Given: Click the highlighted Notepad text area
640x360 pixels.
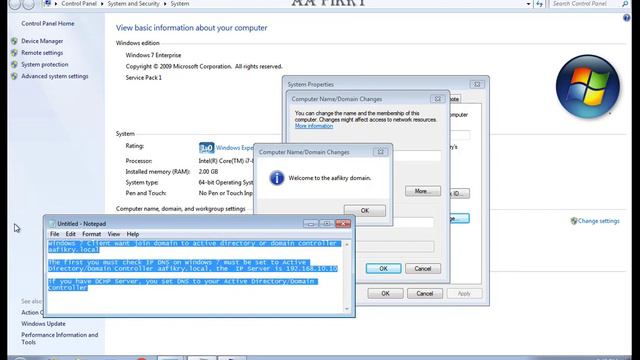Looking at the screenshot, I should coord(195,276).
